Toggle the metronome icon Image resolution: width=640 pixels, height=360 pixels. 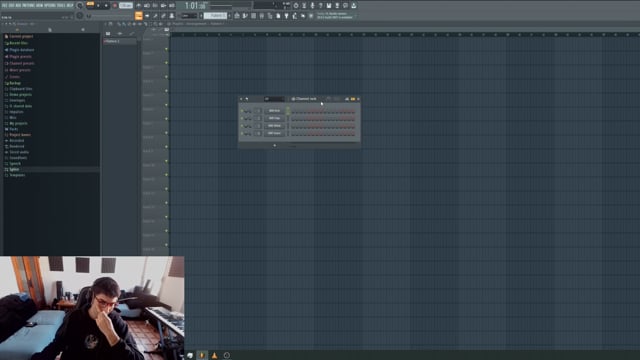(139, 6)
